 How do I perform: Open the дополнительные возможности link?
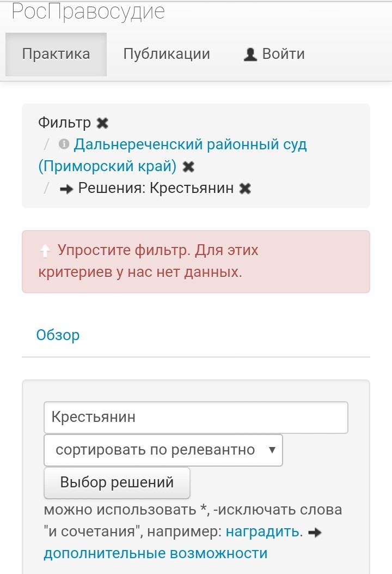click(x=156, y=553)
